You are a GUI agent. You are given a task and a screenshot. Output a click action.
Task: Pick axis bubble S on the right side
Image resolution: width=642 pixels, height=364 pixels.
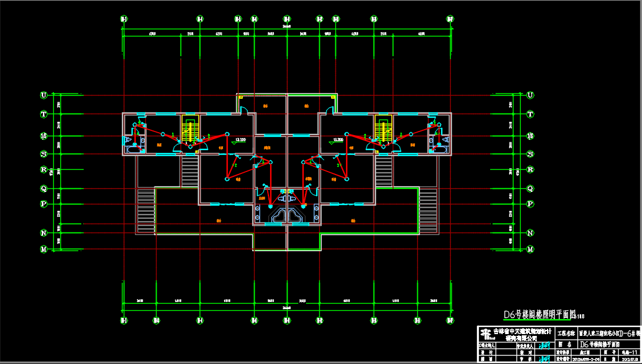pyautogui.click(x=531, y=154)
